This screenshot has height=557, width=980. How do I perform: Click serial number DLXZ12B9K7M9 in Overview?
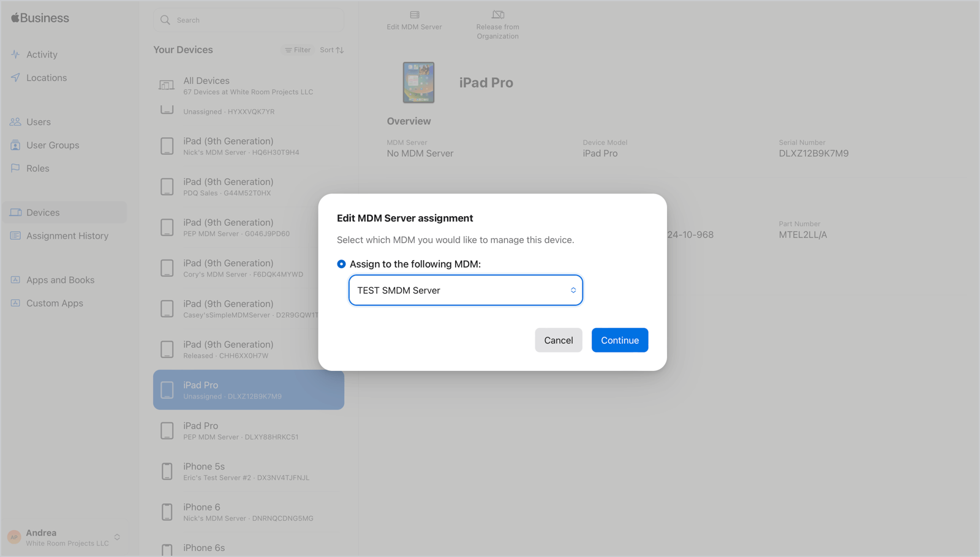tap(813, 154)
